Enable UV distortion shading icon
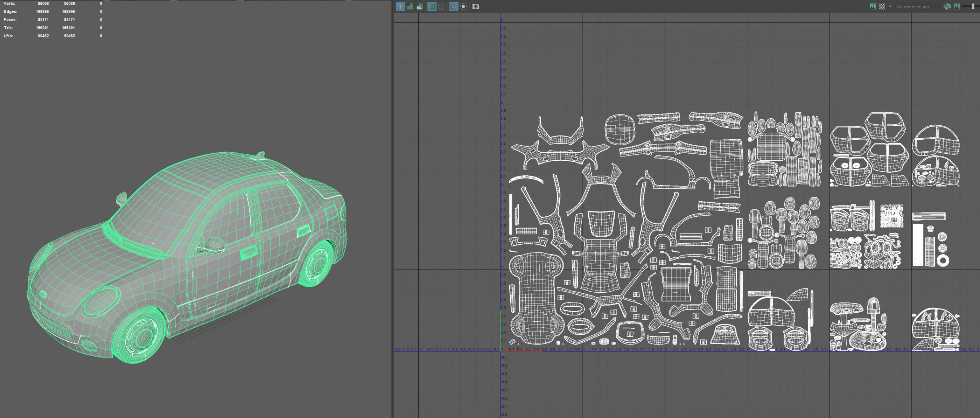The image size is (980, 418). pos(420,6)
